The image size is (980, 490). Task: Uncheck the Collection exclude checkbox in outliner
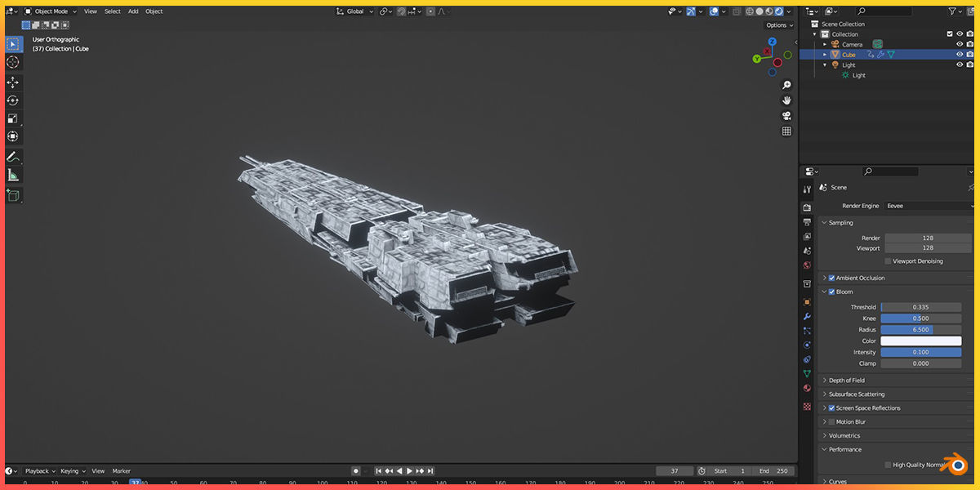(949, 34)
